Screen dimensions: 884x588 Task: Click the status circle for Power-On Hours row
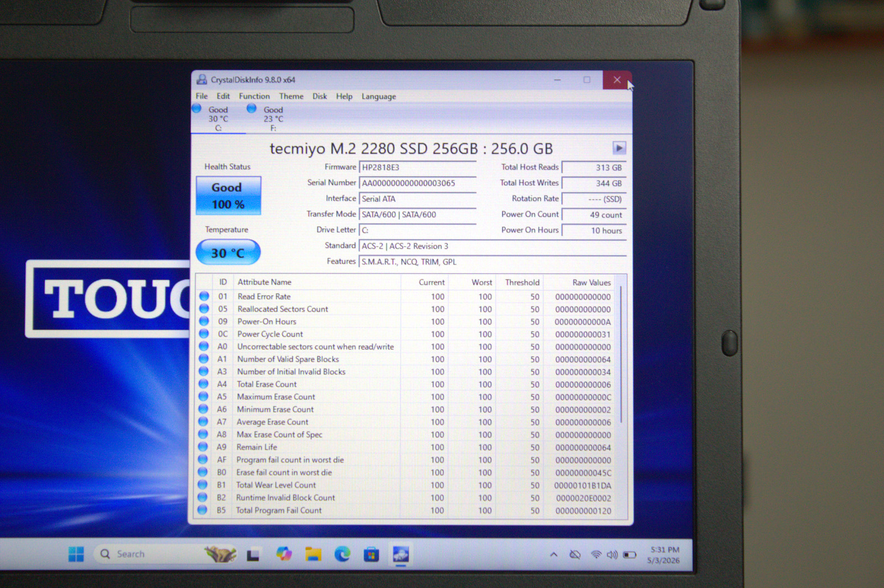(x=204, y=321)
